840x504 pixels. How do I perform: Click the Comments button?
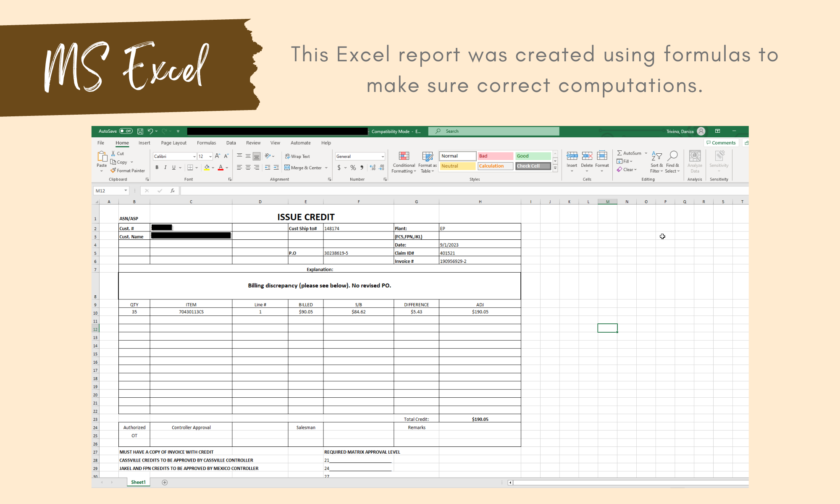pyautogui.click(x=721, y=143)
